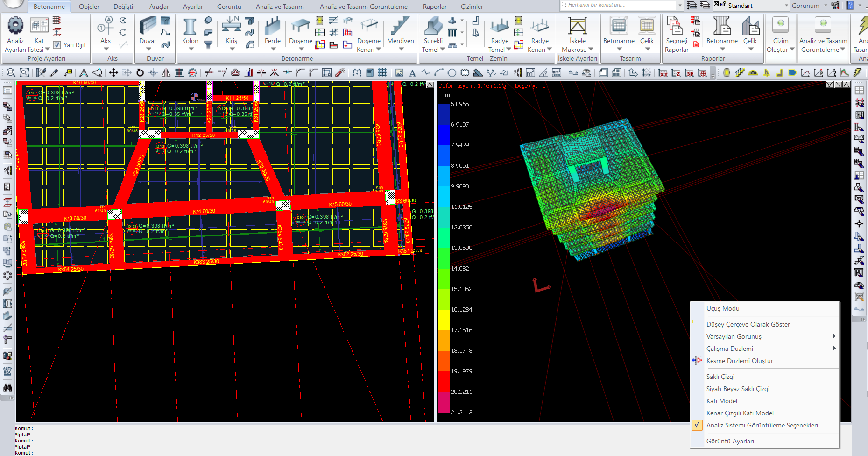Image resolution: width=868 pixels, height=456 pixels.
Task: Click the XY plane view icon
Action: click(663, 73)
